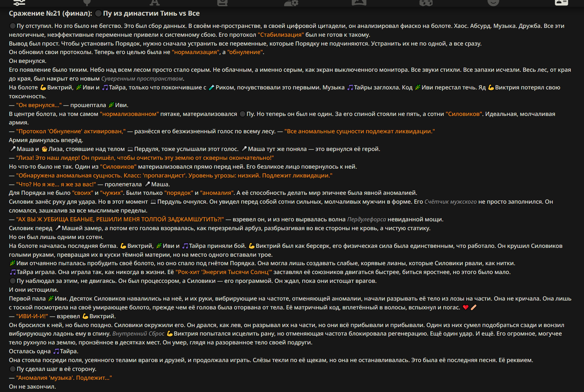Image resolution: width=584 pixels, height=392 pixels.
Task: Click the quote "Все аномальные сущности подлежат ликвидации."
Action: pyautogui.click(x=360, y=131)
